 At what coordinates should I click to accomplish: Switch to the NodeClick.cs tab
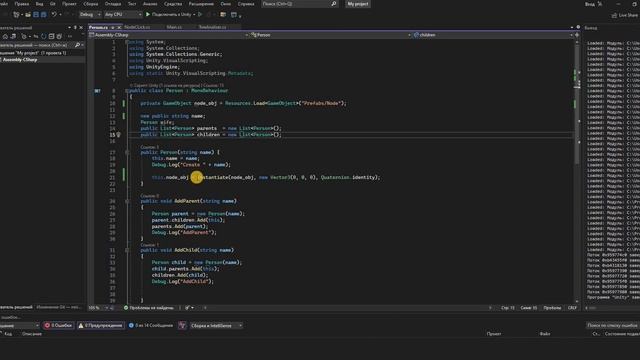pos(137,27)
